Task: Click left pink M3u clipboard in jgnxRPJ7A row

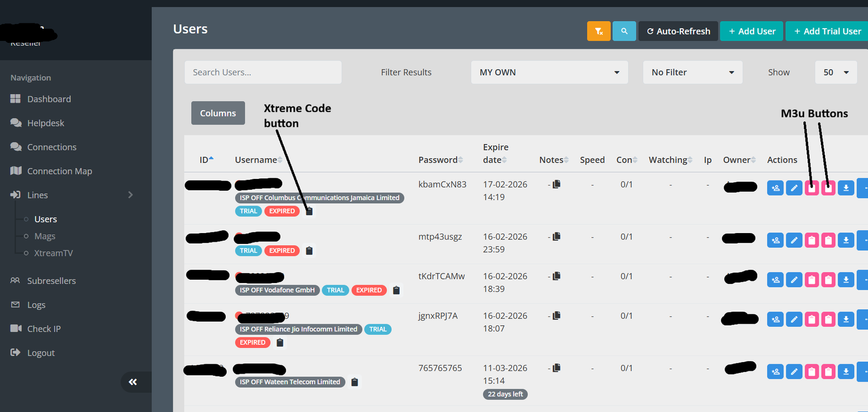Action: pos(812,319)
